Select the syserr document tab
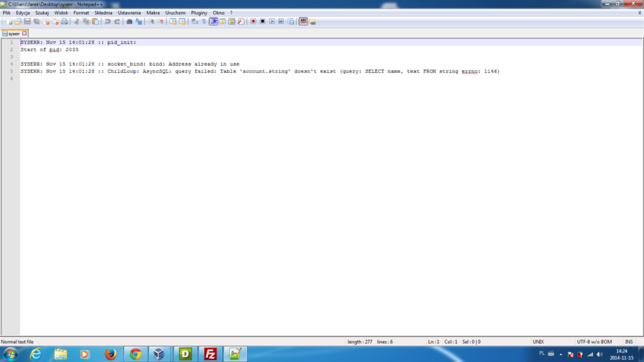644x362 pixels. (14, 34)
